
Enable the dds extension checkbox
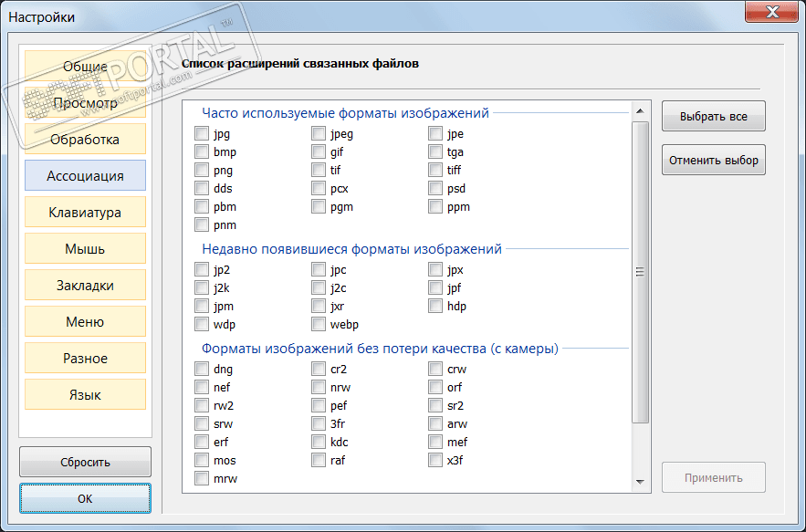click(x=202, y=188)
